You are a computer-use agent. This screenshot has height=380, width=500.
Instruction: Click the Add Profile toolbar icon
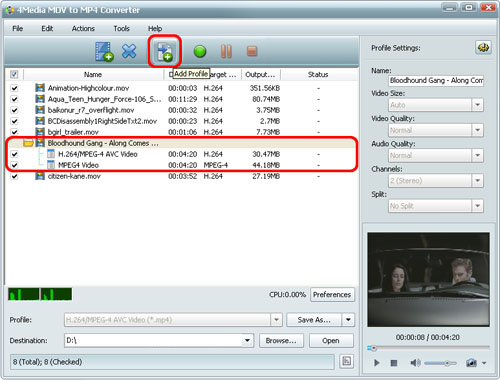point(165,52)
